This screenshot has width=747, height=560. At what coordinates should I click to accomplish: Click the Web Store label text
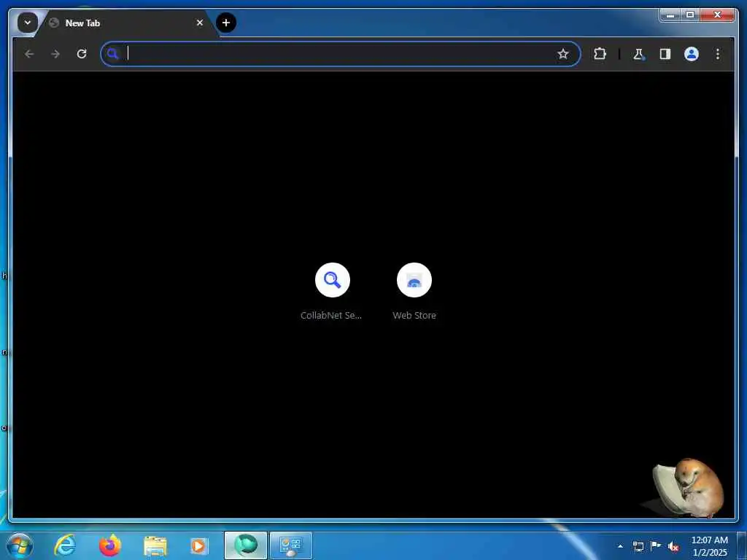(x=414, y=315)
